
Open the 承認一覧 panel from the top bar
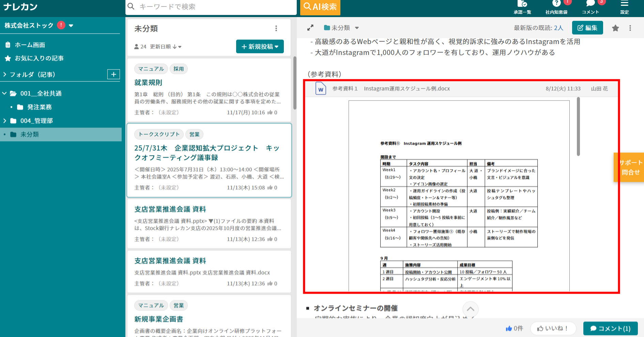[522, 6]
